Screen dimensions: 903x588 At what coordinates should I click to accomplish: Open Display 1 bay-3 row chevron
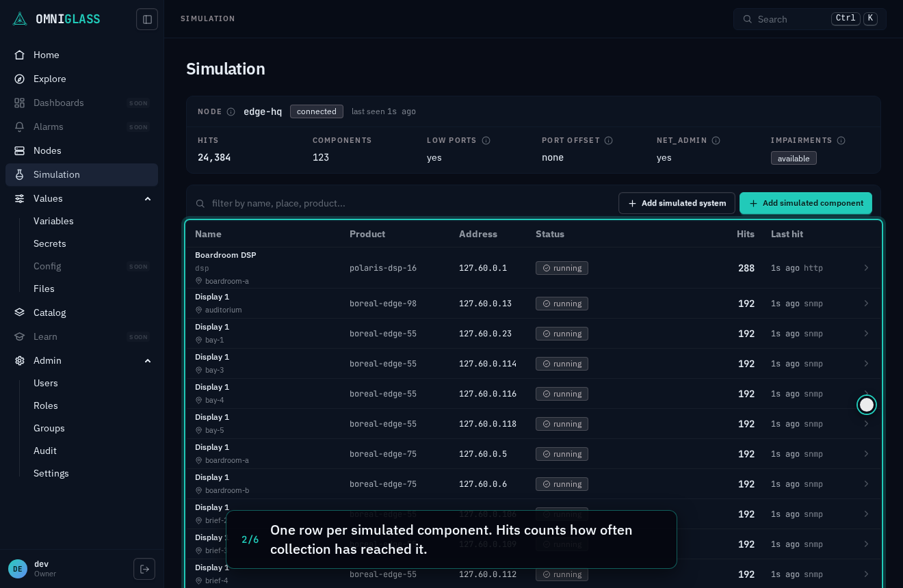866,364
